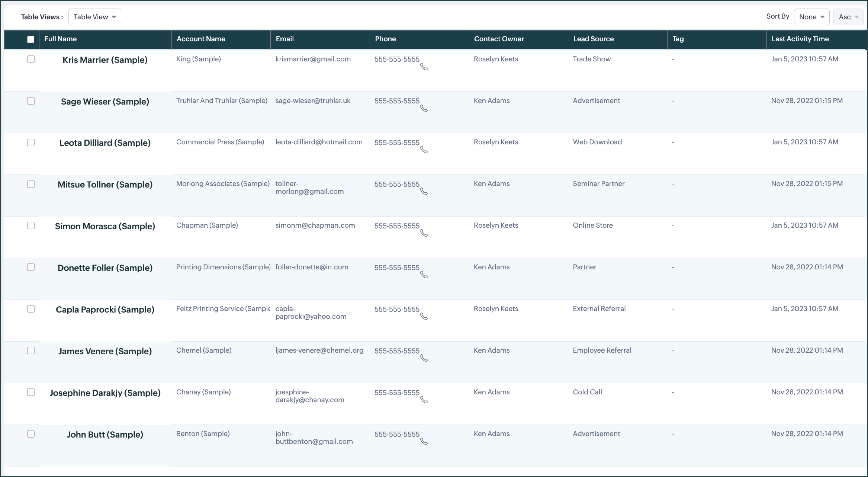Click phone icon for Leota Dilliard
This screenshot has width=868, height=477.
424,150
